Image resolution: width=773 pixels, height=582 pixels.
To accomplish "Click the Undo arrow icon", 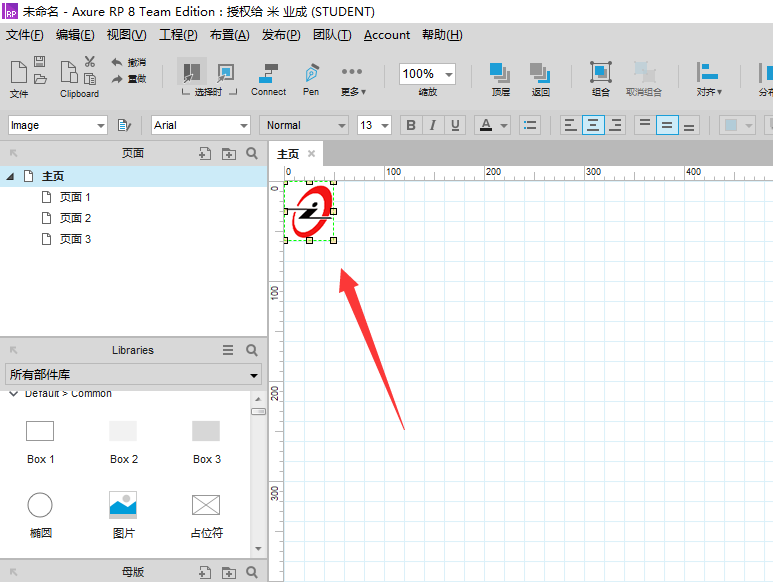I will (117, 62).
